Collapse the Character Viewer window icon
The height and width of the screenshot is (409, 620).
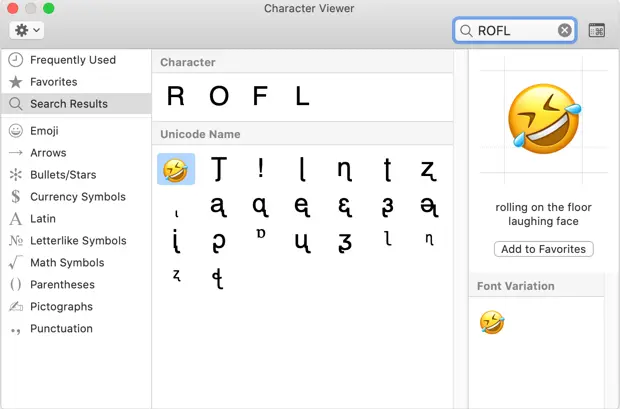coord(597,31)
